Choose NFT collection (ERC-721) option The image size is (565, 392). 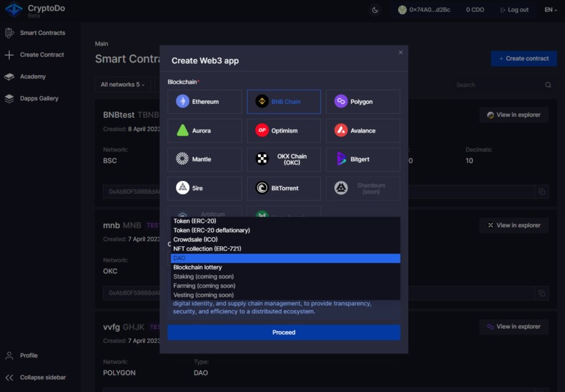pos(285,249)
